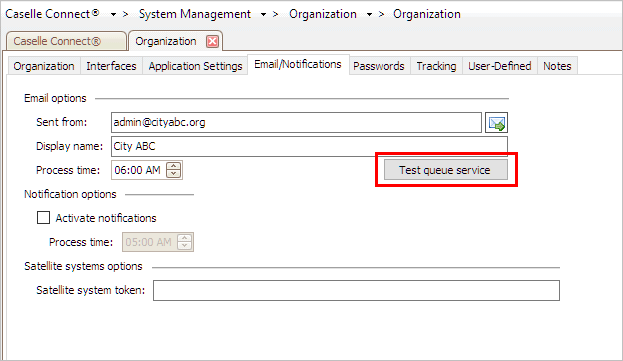Open the Notes tab
The width and height of the screenshot is (623, 361).
557,66
